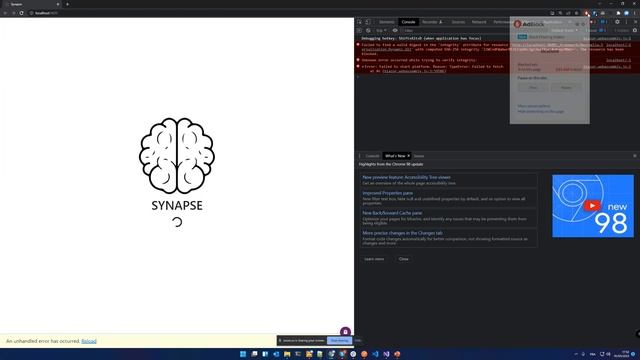Toggle the device toolbar icon

(x=368, y=22)
